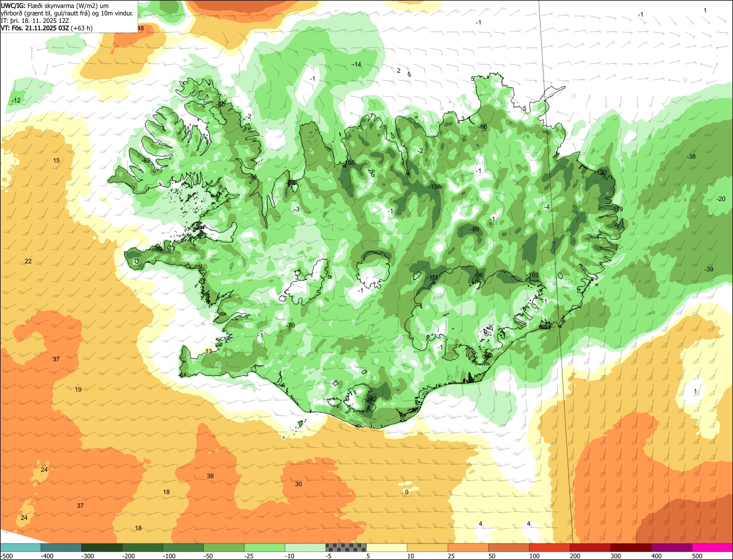This screenshot has width=733, height=560.
Task: Click the red-orange swatch between 100 and 200
Action: pos(549,547)
